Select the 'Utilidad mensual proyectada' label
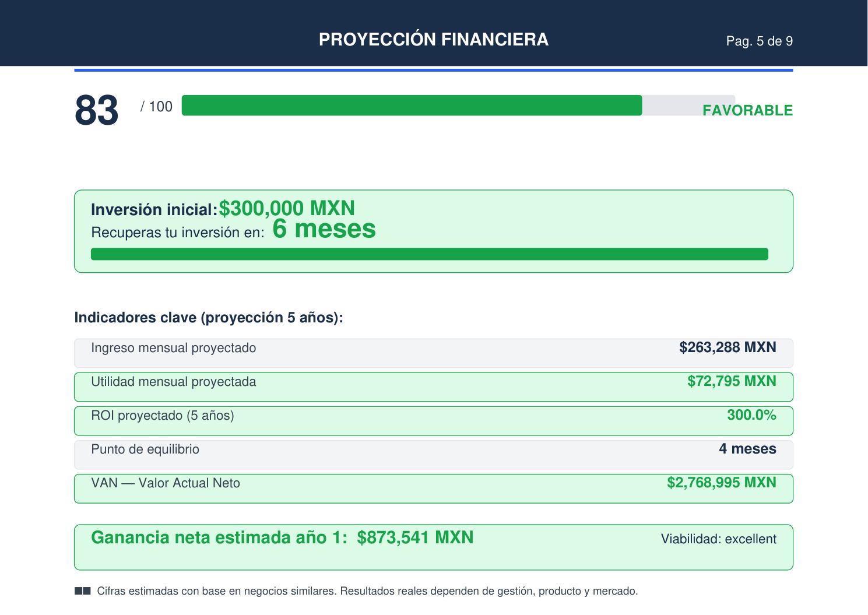The height and width of the screenshot is (615, 868). tap(174, 382)
